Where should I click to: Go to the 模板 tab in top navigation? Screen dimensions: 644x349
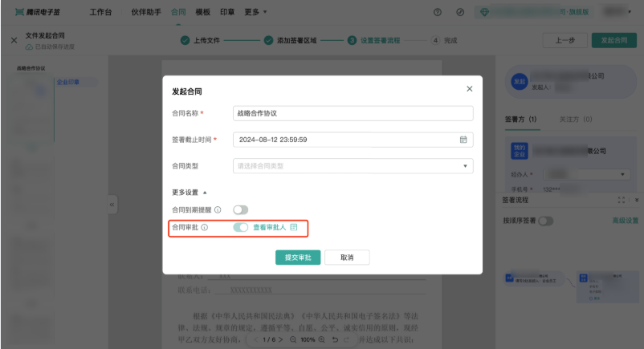click(x=203, y=13)
